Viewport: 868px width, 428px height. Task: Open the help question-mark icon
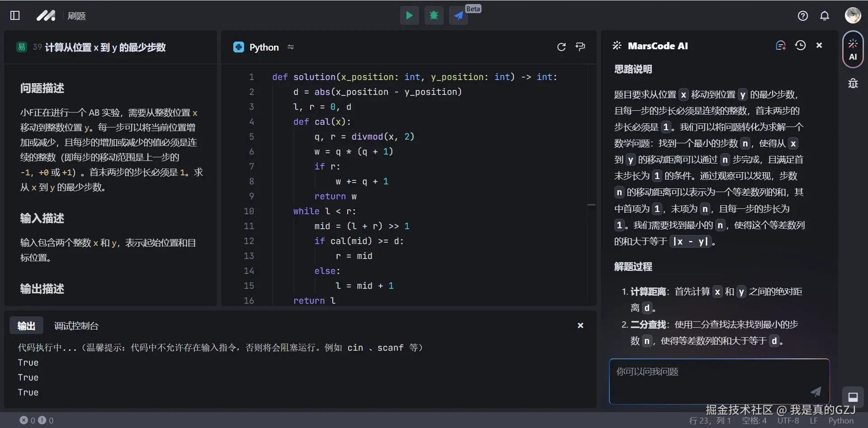pos(802,15)
